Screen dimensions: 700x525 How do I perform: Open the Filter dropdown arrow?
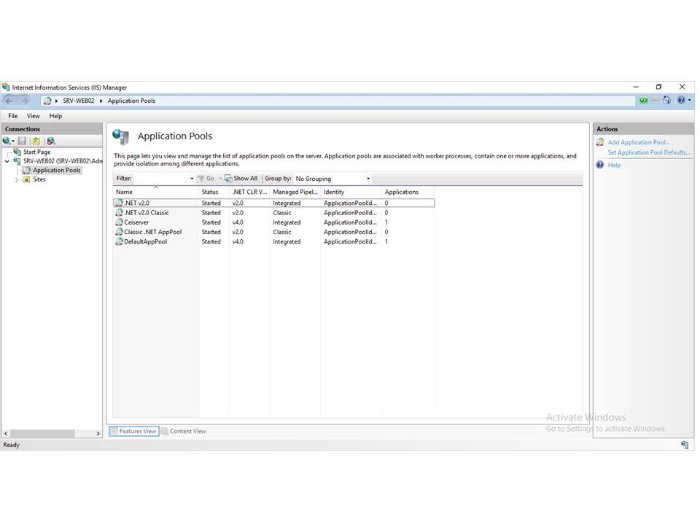[x=192, y=179]
